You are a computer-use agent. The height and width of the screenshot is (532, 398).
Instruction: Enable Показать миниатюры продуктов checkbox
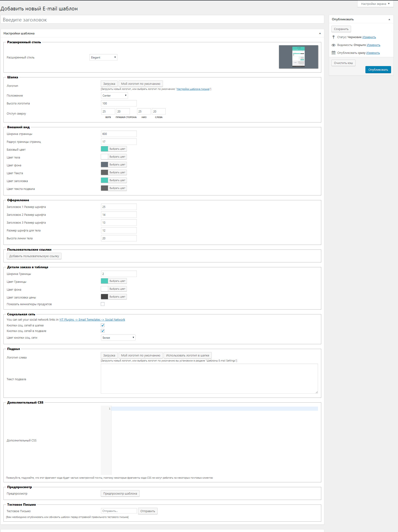103,304
